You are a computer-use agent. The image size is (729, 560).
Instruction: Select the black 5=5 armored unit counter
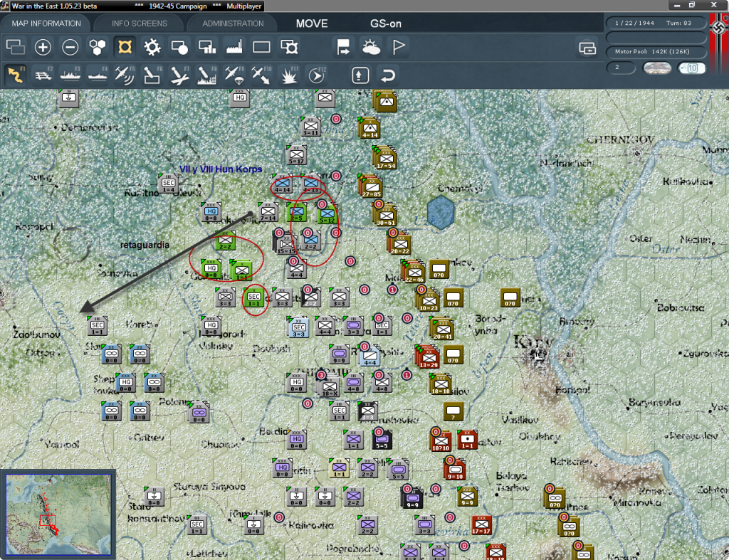[x=382, y=439]
